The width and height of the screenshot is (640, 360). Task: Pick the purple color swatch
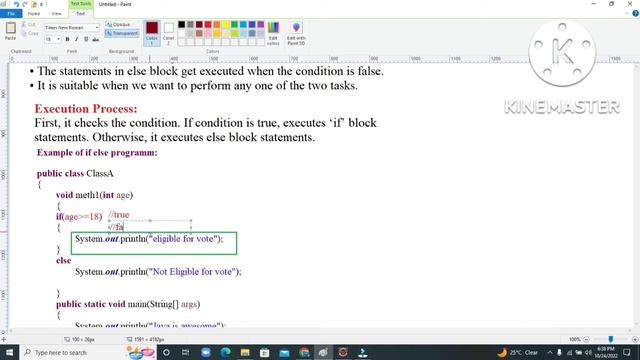point(261,25)
